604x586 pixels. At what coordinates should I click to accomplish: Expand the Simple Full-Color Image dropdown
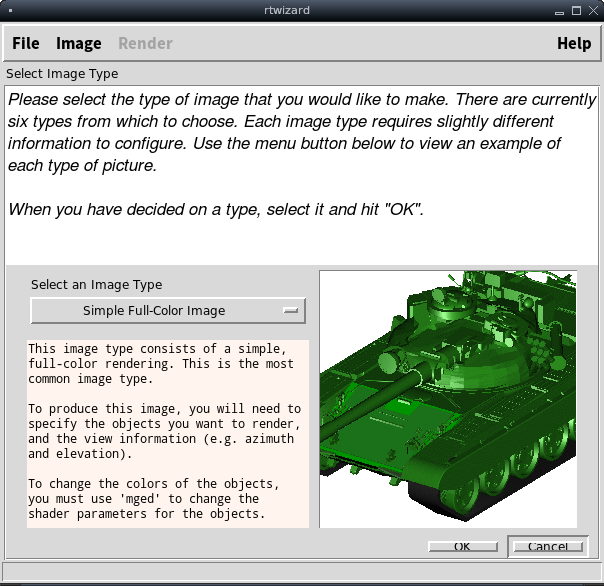coord(168,311)
